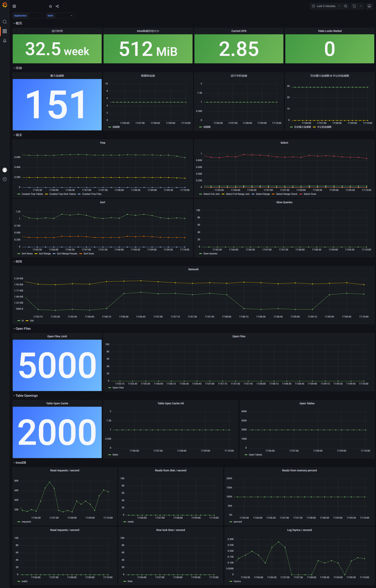376x588 pixels.
Task: Open the Slow Queries panel title menu
Action: 284,202
